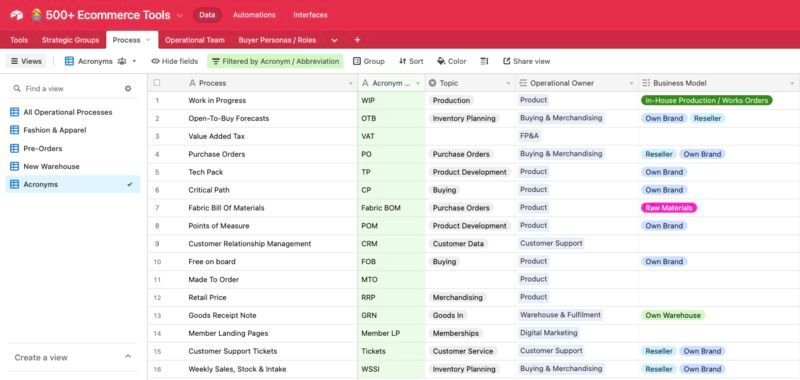This screenshot has height=380, width=800.
Task: Toggle the Views sidebar button
Action: click(x=27, y=61)
